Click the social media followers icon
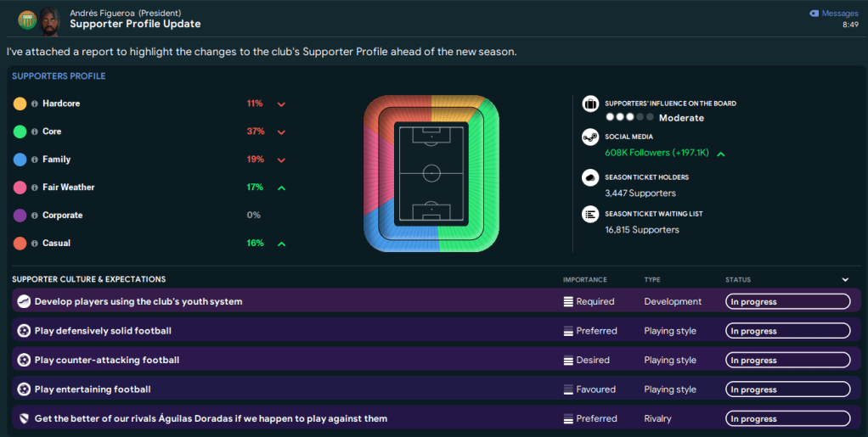 [x=590, y=137]
